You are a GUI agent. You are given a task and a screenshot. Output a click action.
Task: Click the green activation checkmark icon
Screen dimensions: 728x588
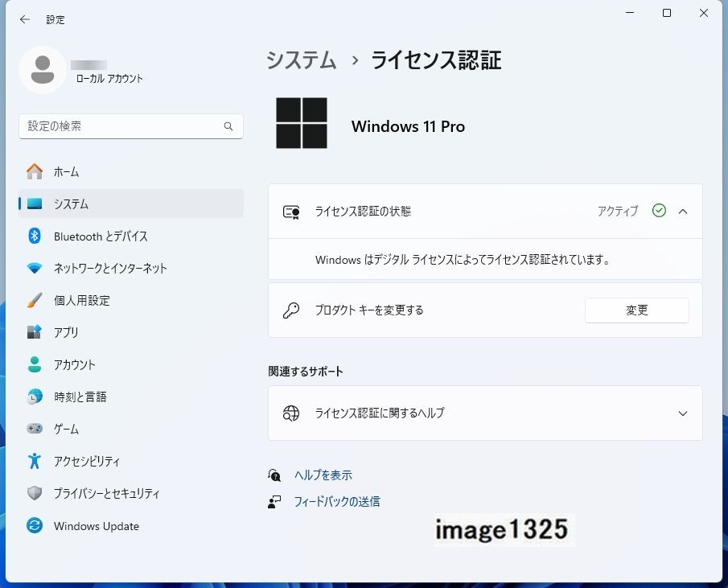(659, 211)
